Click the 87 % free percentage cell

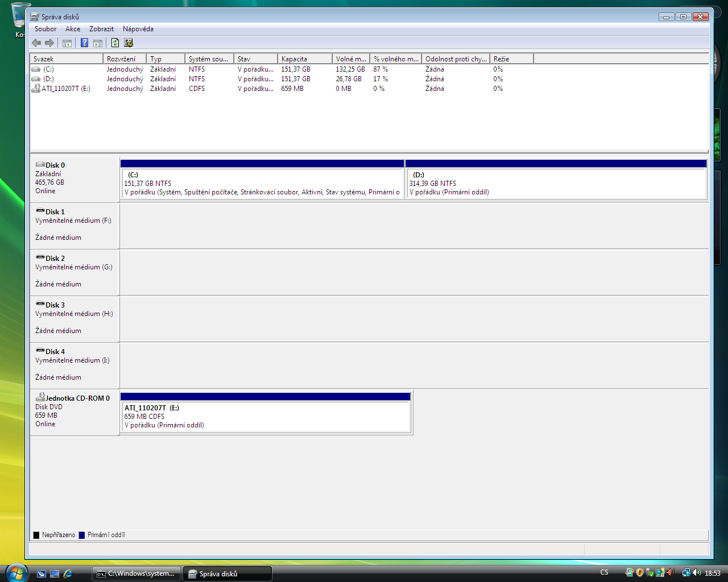point(380,69)
